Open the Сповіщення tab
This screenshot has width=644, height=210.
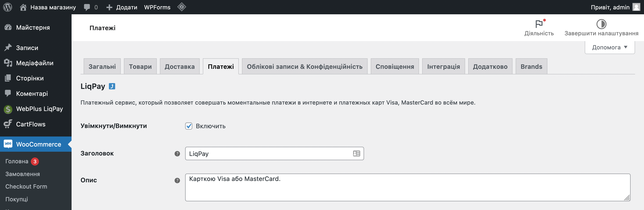(395, 67)
